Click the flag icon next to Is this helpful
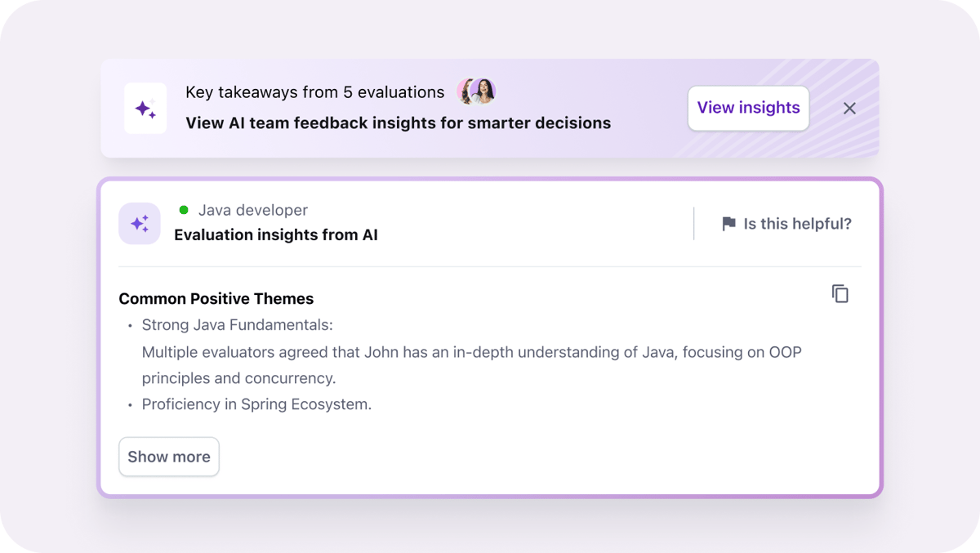980x553 pixels. (728, 224)
